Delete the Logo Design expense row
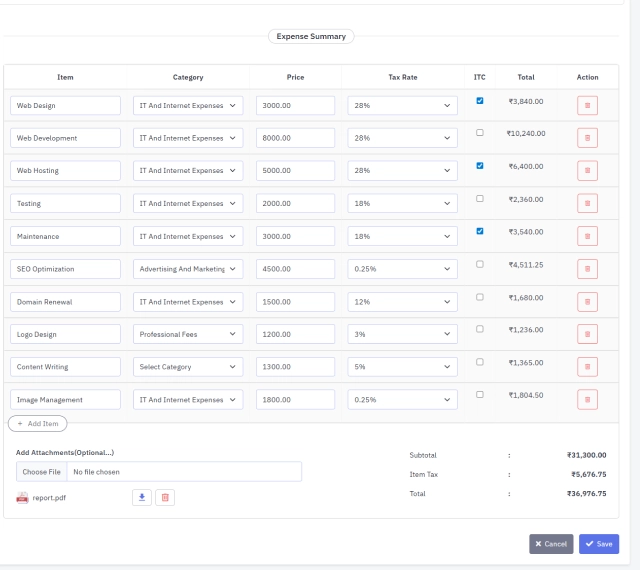The width and height of the screenshot is (640, 570). [x=587, y=334]
